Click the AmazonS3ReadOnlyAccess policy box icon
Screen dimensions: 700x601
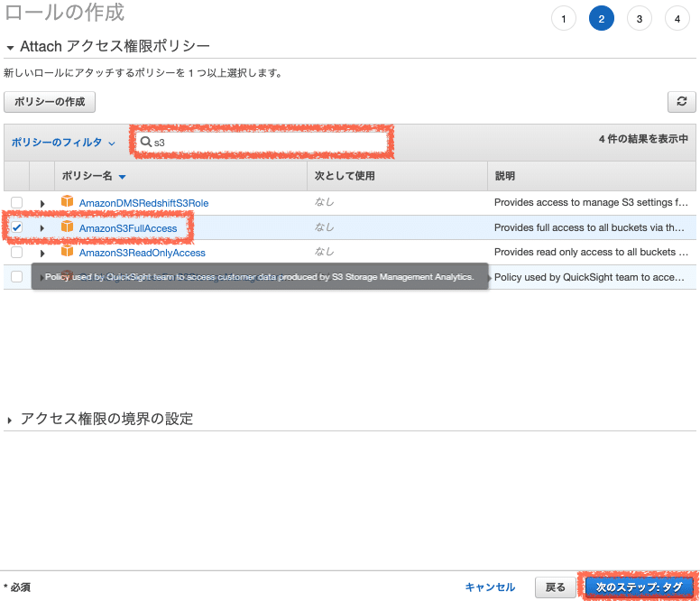tap(67, 252)
